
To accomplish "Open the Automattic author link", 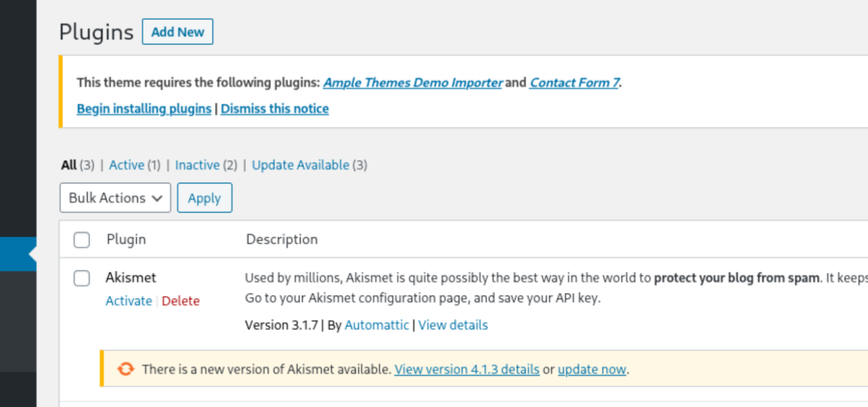I will 377,325.
